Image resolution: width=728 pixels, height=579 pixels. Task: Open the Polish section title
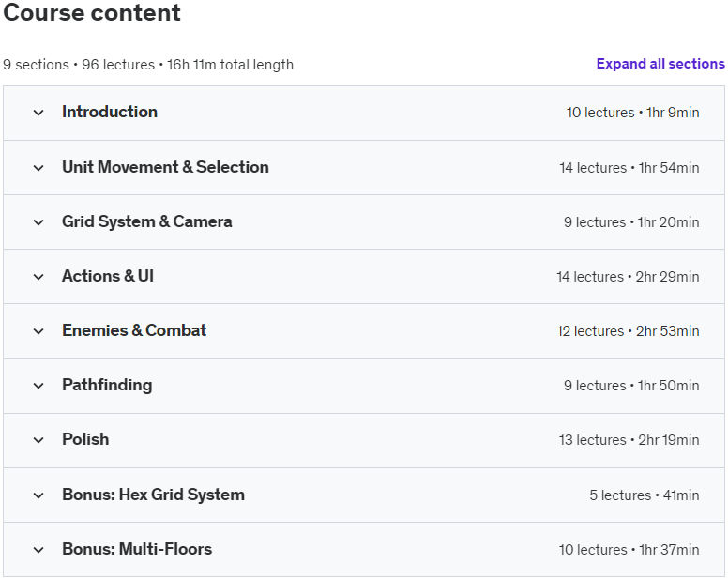(85, 439)
